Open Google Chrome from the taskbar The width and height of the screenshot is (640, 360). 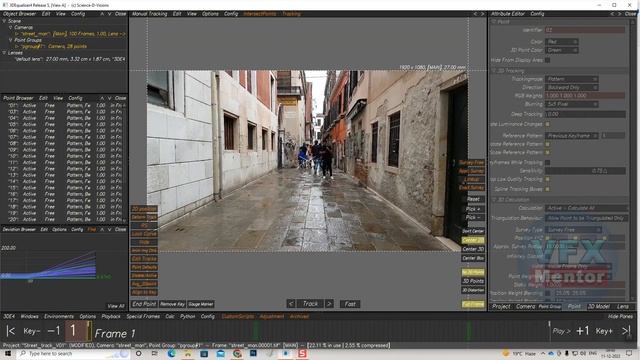[237, 353]
